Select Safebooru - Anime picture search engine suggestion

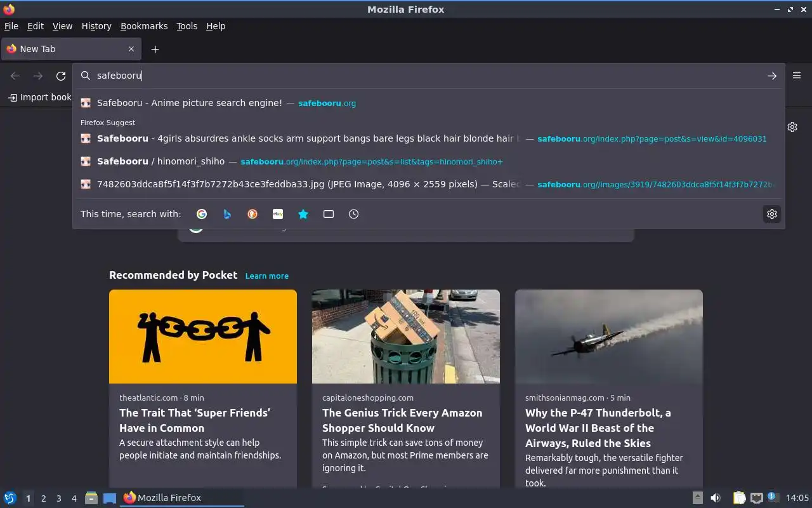pos(429,103)
